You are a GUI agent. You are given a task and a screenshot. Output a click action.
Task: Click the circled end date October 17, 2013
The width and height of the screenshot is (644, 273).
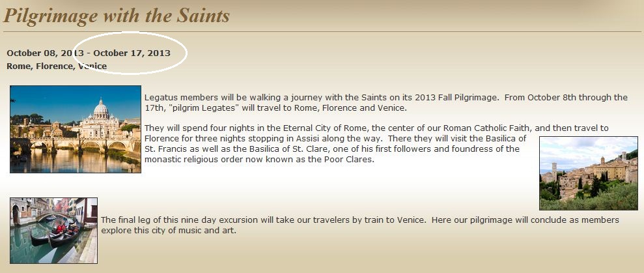tap(132, 53)
